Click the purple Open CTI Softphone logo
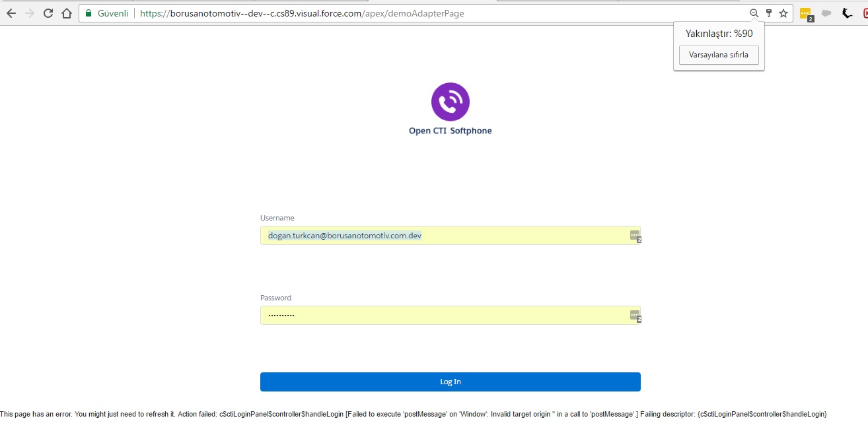Image resolution: width=868 pixels, height=441 pixels. [x=450, y=101]
